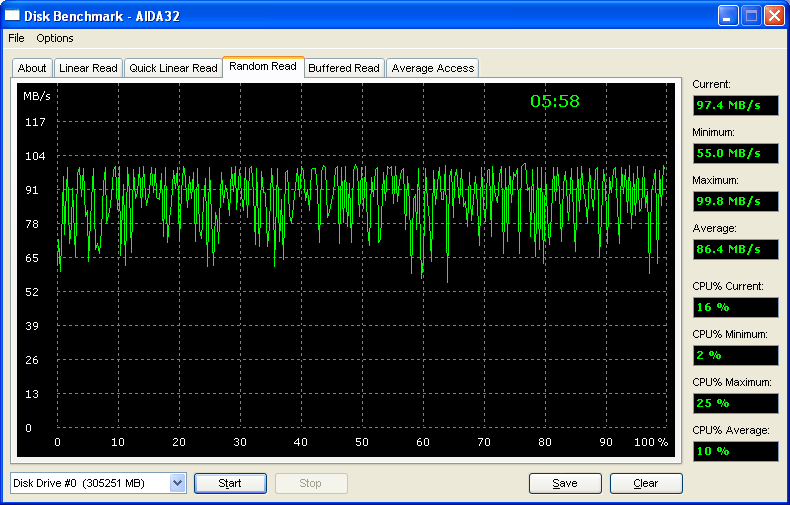Click the Minimum value 55.0 MB/s
Viewport: 790px width, 505px height.
[736, 153]
